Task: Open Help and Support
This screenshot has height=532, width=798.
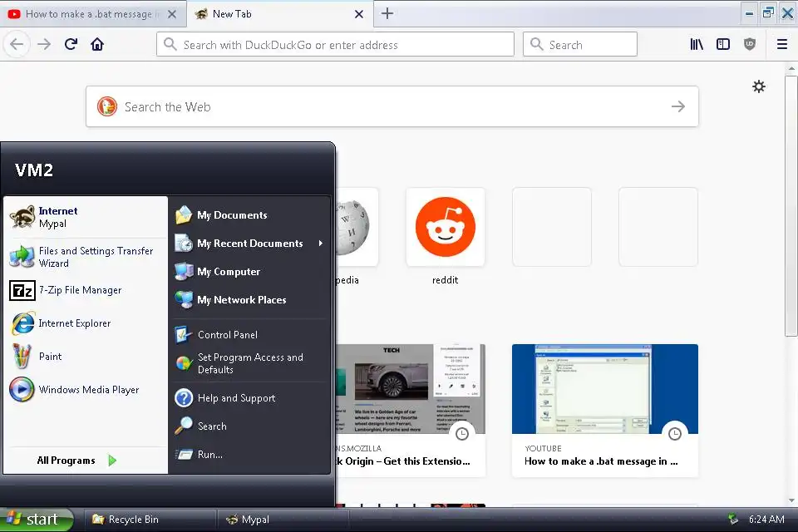Action: [x=249, y=398]
